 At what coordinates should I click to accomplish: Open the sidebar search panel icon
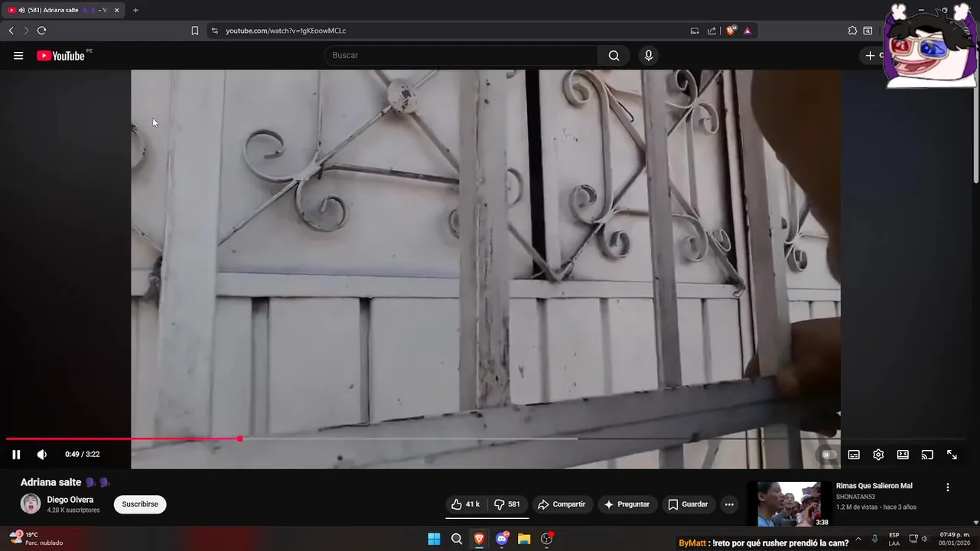pyautogui.click(x=868, y=31)
